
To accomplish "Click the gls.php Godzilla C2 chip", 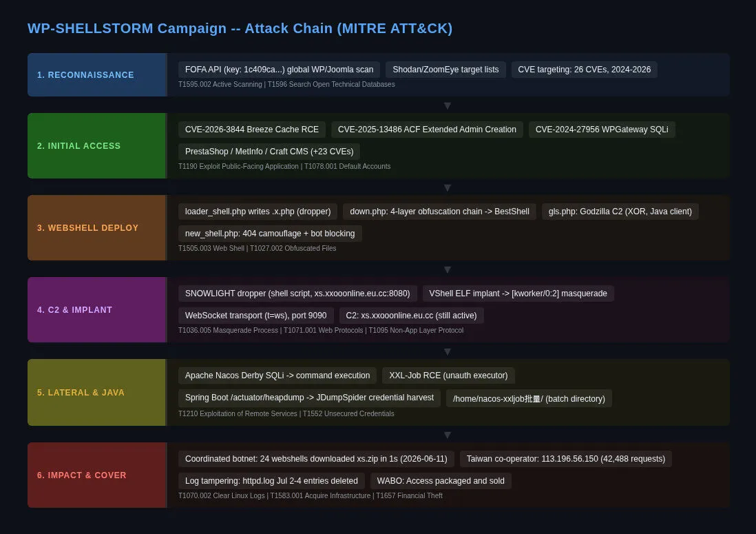I will [x=620, y=212].
